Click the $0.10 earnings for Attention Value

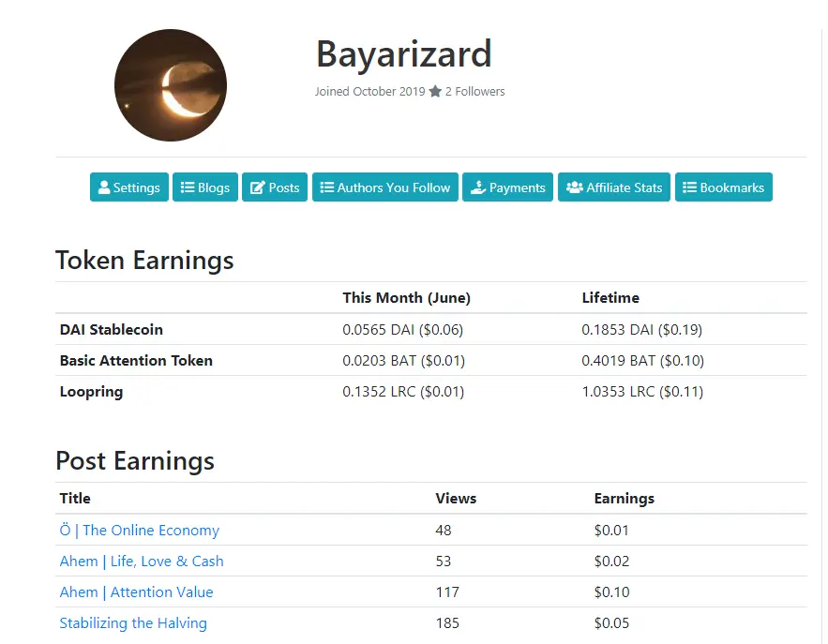point(611,592)
